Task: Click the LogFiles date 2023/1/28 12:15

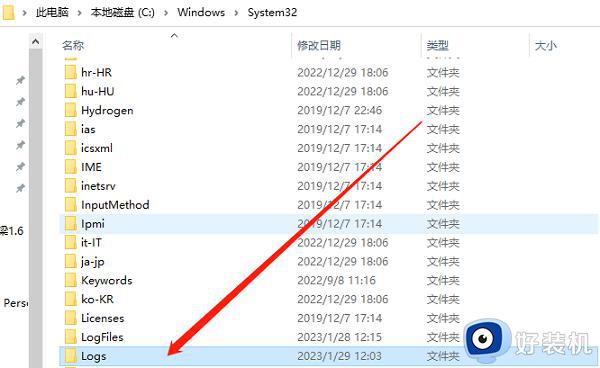Action: (339, 337)
